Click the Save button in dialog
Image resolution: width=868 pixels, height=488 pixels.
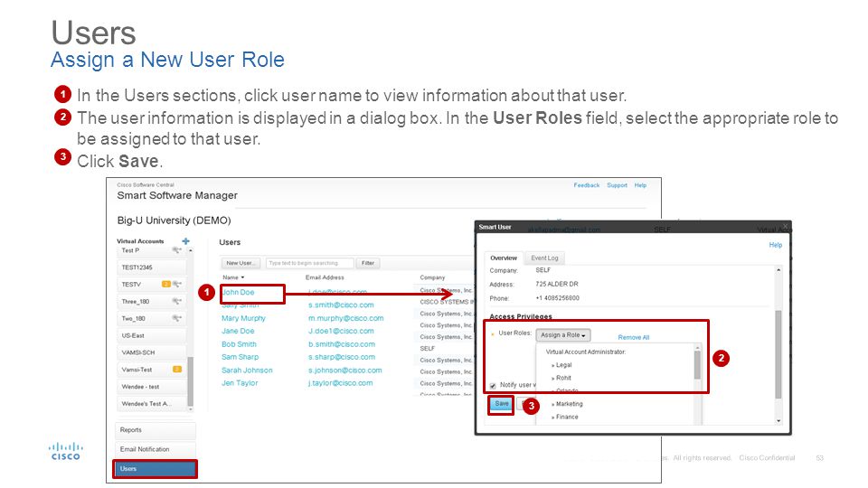point(502,404)
